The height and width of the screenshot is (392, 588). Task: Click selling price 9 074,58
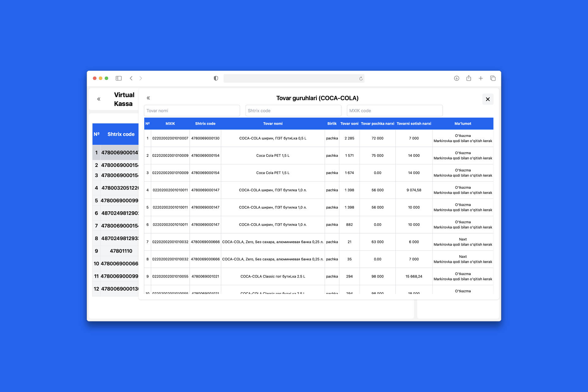pos(414,190)
